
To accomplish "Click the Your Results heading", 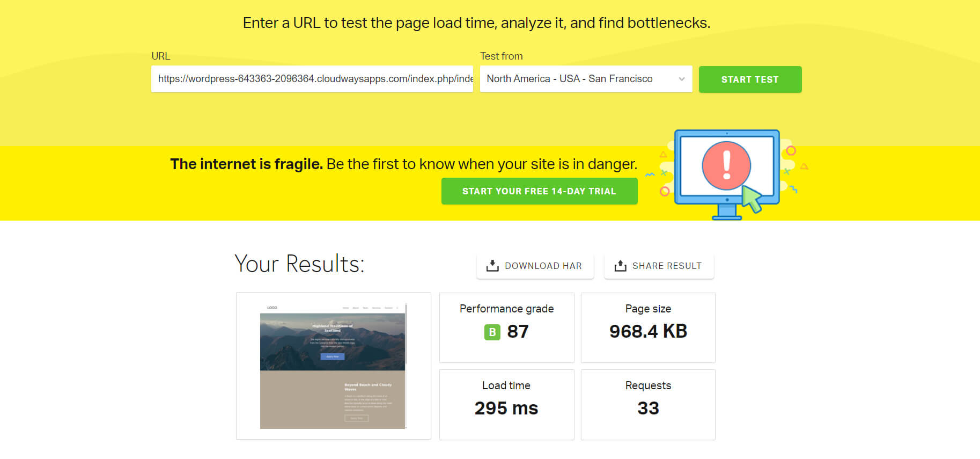I will pos(299,264).
